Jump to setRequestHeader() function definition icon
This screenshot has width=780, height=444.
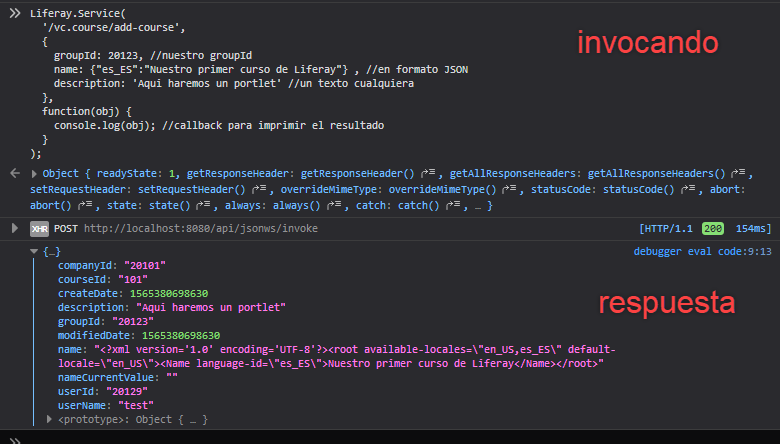259,189
